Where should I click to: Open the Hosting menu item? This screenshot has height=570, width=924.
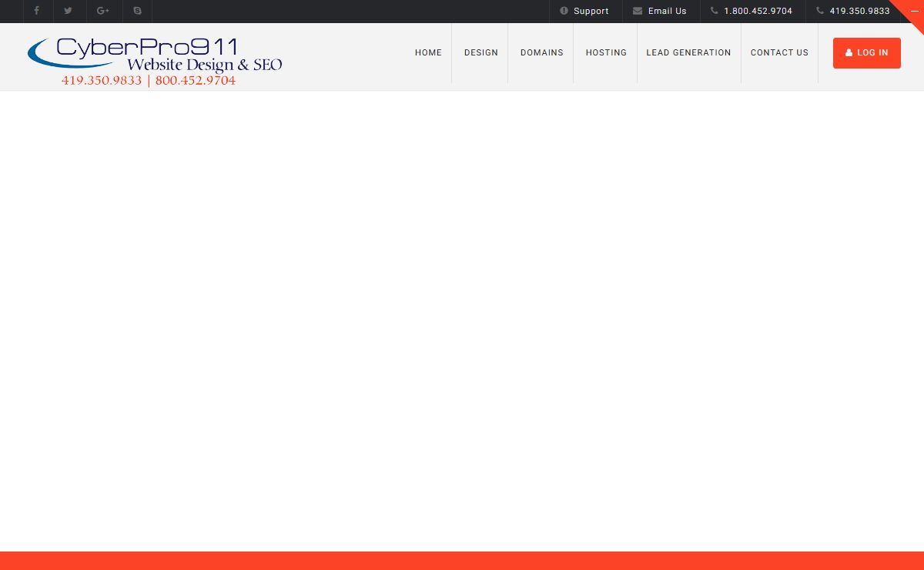coord(606,52)
